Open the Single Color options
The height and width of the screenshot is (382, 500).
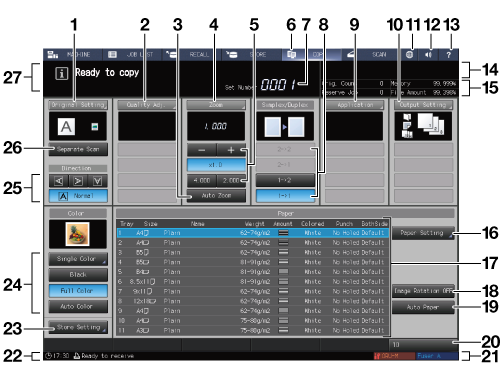[78, 259]
